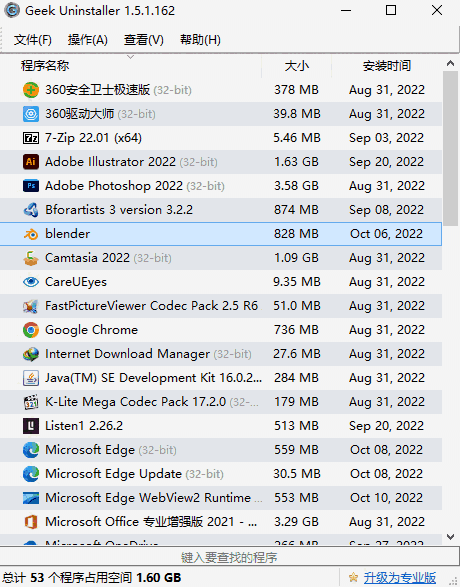460x587 pixels.
Task: Click the scrollbar down arrow
Action: click(451, 537)
